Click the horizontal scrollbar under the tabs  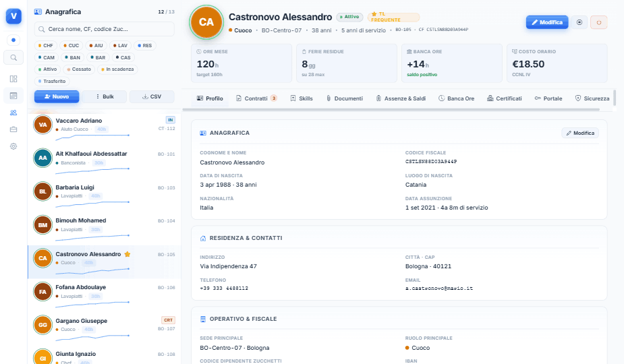point(391,109)
